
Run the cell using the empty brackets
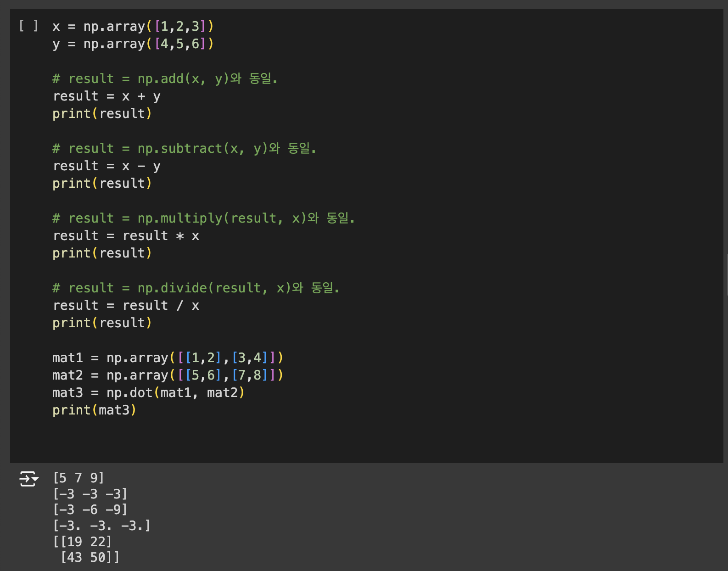[28, 26]
